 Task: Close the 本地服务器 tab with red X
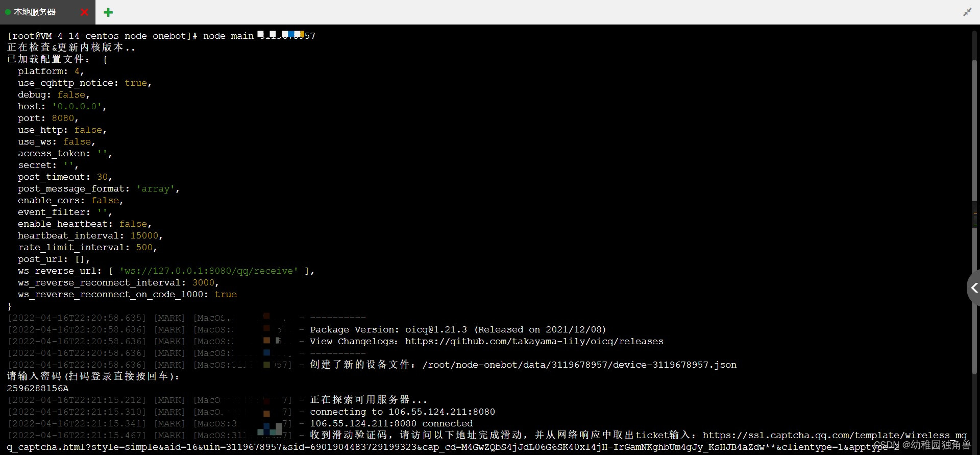click(84, 12)
